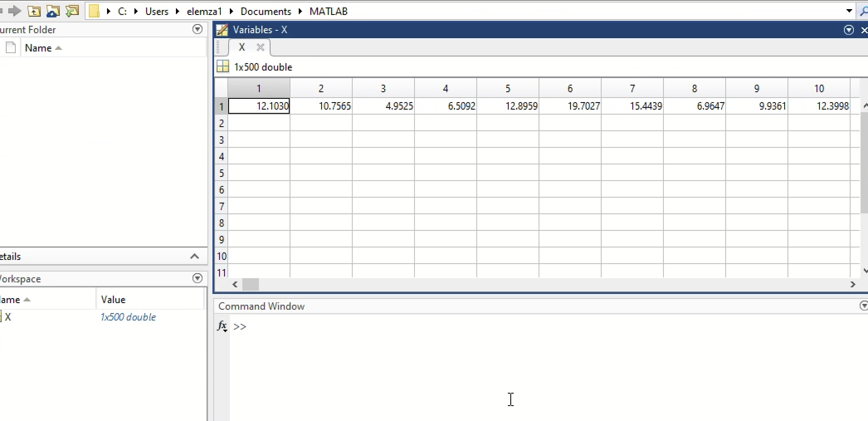Click the vertical scrollbar up arrow in Variables
The image size is (868, 421).
[865, 106]
